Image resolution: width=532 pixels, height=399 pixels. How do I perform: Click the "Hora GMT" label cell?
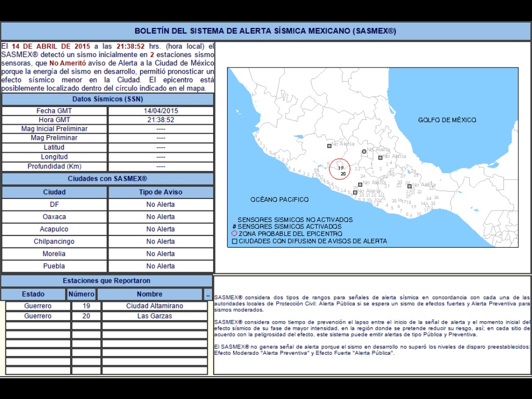pyautogui.click(x=54, y=120)
